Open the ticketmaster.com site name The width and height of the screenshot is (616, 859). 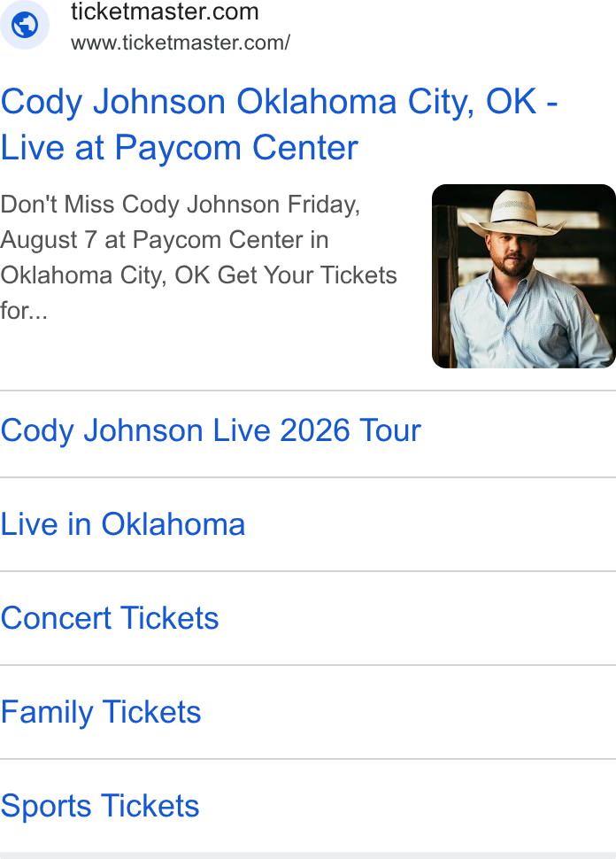pyautogui.click(x=165, y=12)
